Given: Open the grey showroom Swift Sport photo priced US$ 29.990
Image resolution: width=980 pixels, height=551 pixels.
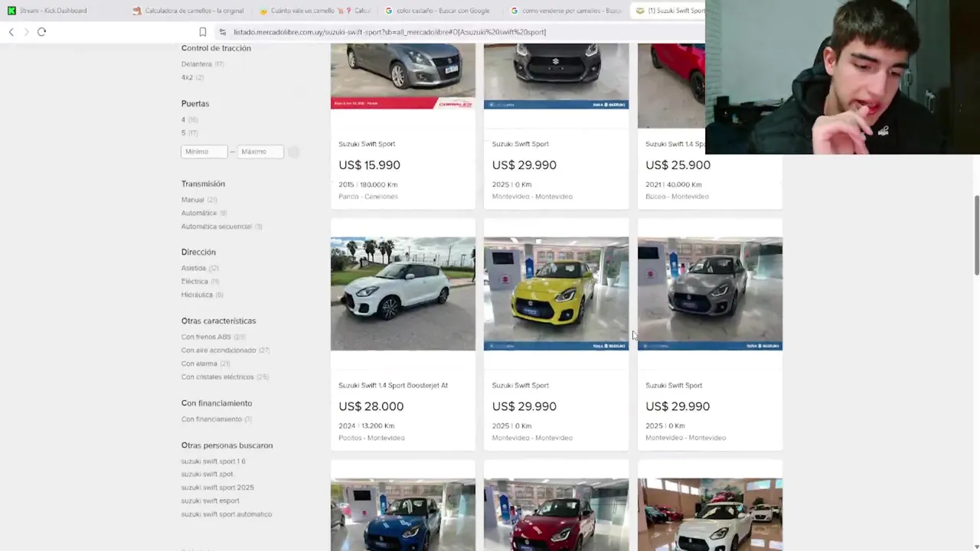Looking at the screenshot, I should click(x=710, y=294).
